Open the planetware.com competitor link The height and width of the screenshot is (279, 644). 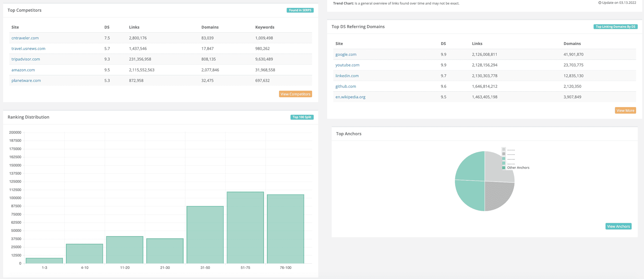click(26, 80)
